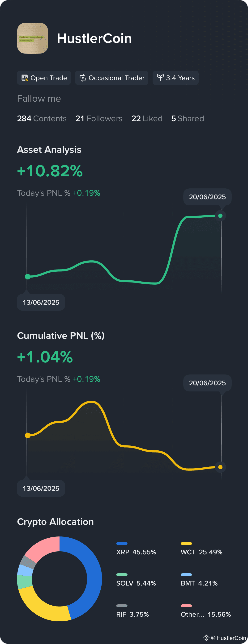The height and width of the screenshot is (644, 248).
Task: Click the yellow PNL chart start point
Action: 28,436
